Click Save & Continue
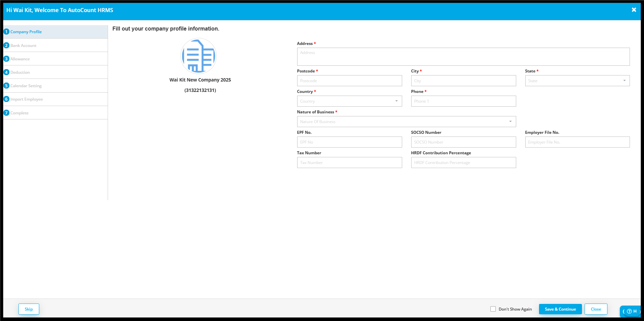 click(x=560, y=309)
